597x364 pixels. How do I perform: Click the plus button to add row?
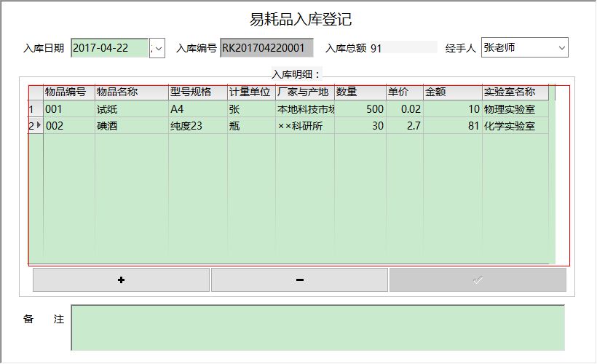click(121, 280)
